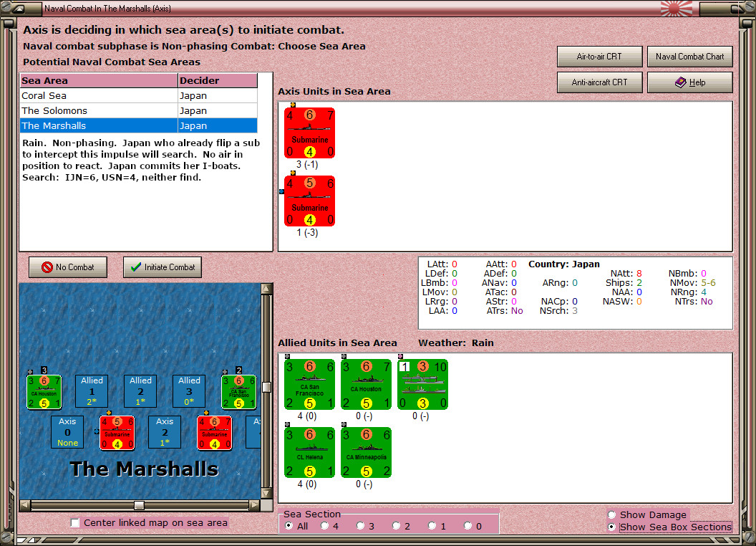Image resolution: width=756 pixels, height=546 pixels.
Task: Click the map scroll left arrow
Action: pyautogui.click(x=25, y=505)
